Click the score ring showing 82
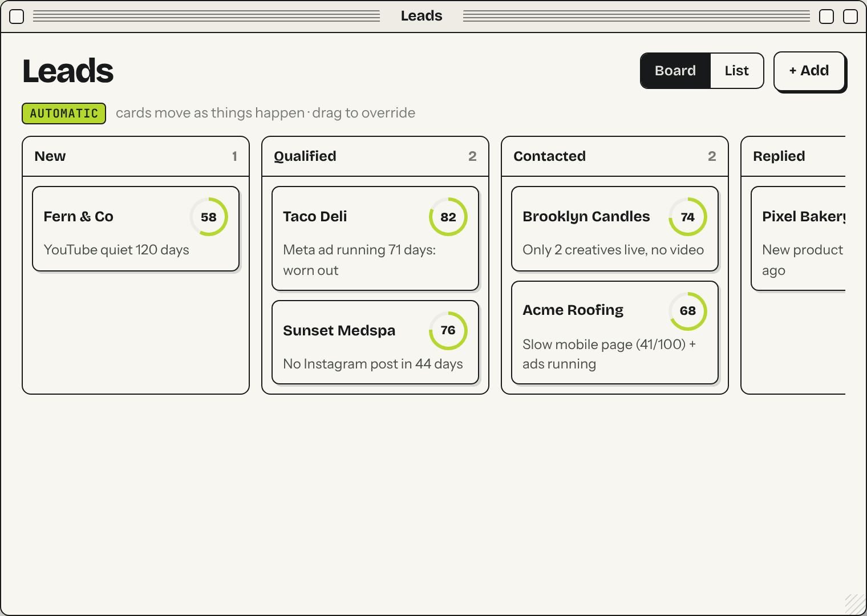This screenshot has height=616, width=867. [x=448, y=217]
